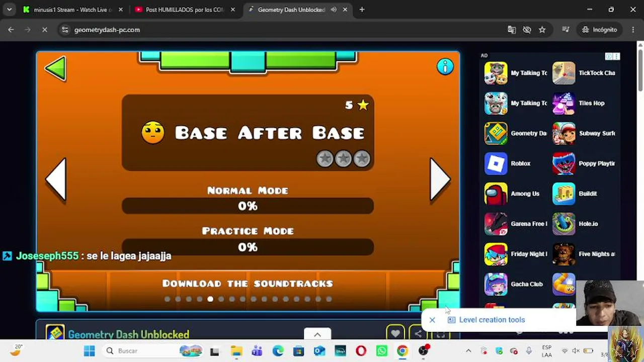Open the Garena Free Fire game icon
The width and height of the screenshot is (644, 362).
pyautogui.click(x=496, y=224)
